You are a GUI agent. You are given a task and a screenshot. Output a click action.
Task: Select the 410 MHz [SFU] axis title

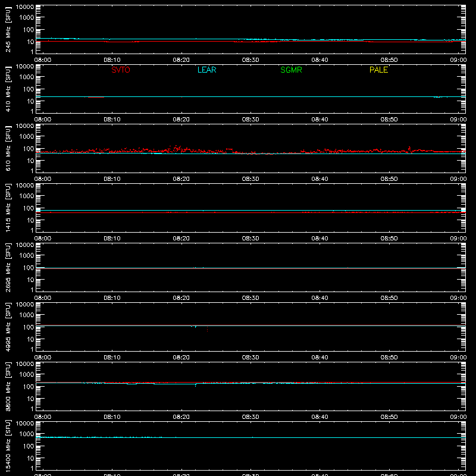coord(8,89)
